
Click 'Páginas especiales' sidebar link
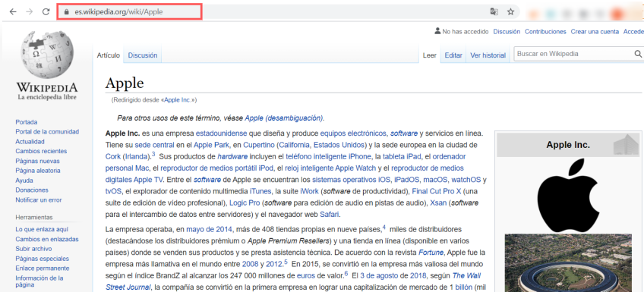[43, 259]
